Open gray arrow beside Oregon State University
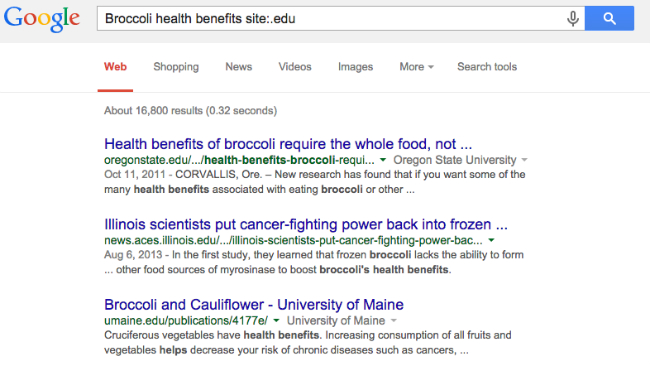650x366 pixels. (524, 160)
